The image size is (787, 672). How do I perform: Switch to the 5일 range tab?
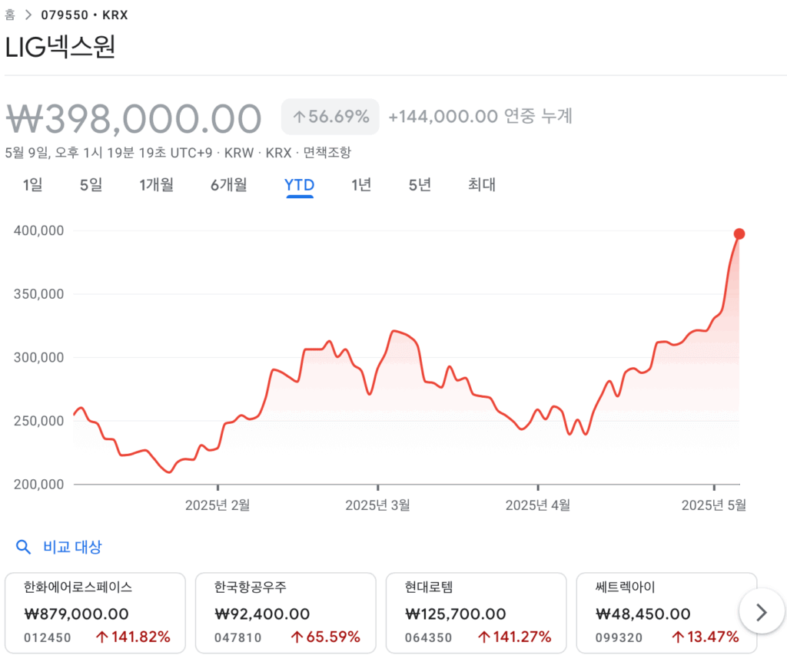point(91,184)
